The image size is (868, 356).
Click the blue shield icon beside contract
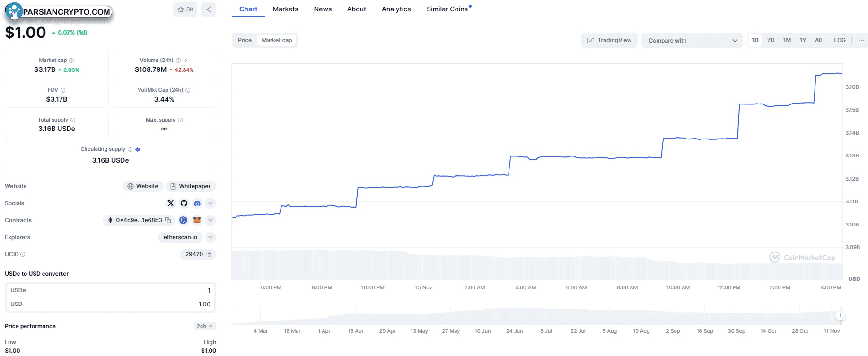(x=184, y=220)
